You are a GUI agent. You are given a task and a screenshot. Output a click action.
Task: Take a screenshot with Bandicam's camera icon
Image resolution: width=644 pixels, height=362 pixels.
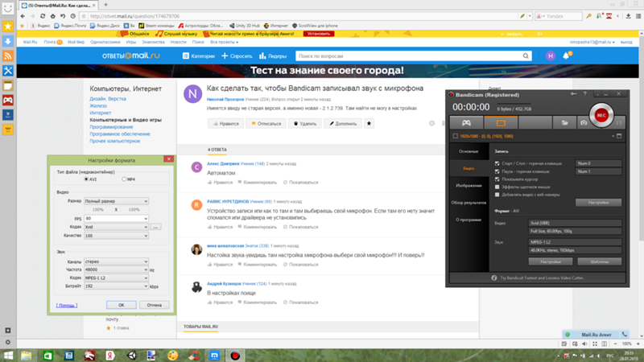(584, 123)
